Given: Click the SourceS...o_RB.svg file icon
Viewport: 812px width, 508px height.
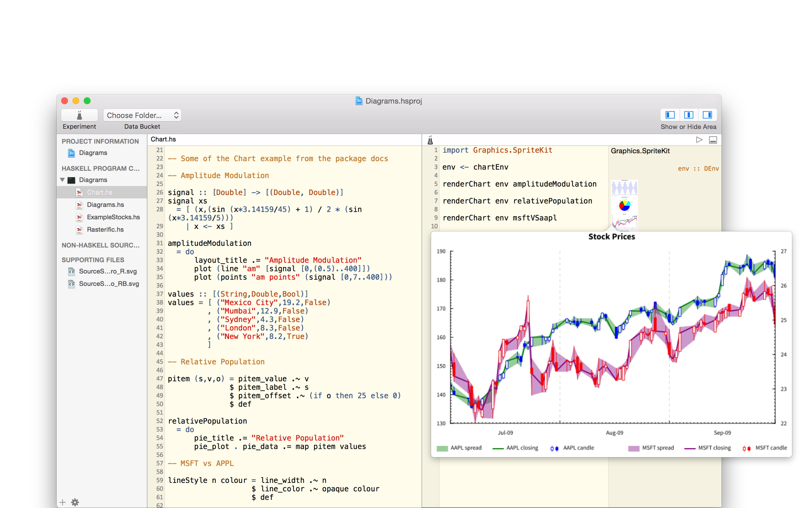Looking at the screenshot, I should (71, 284).
